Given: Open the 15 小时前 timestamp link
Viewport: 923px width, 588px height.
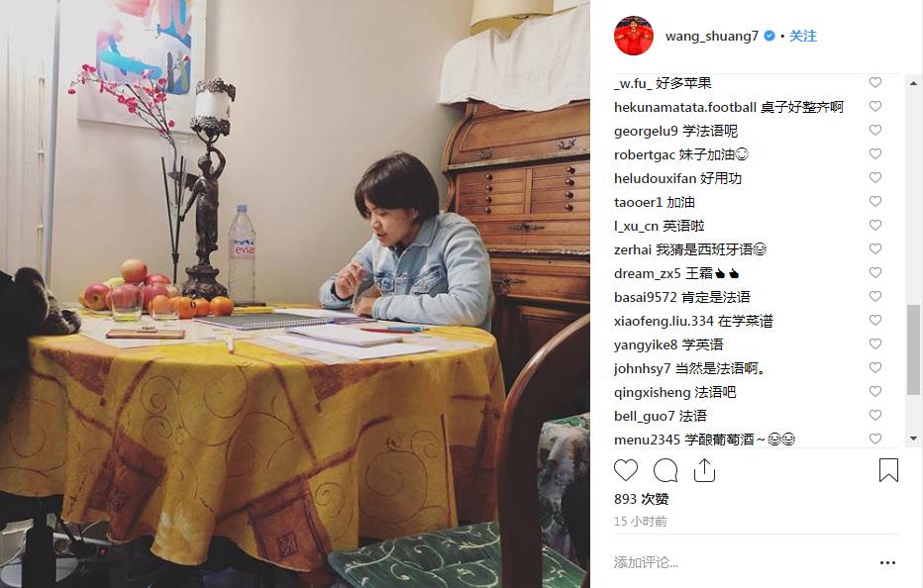Looking at the screenshot, I should pyautogui.click(x=641, y=522).
